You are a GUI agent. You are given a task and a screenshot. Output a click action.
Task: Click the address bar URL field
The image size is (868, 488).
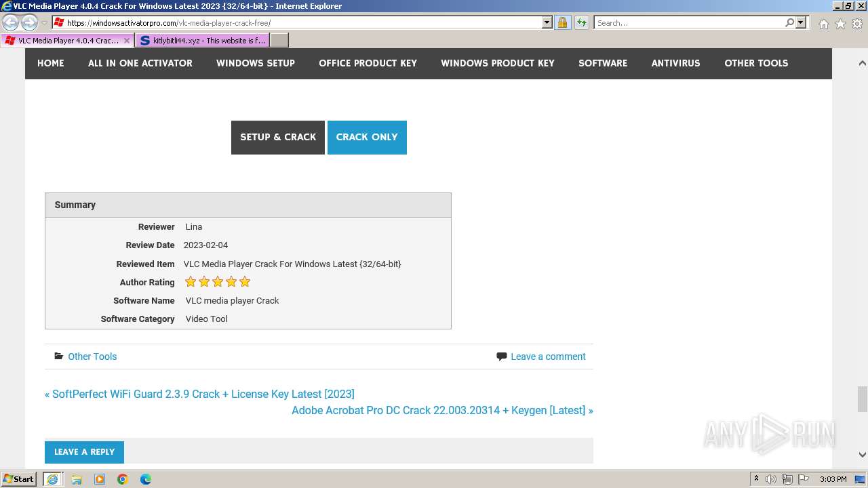302,22
